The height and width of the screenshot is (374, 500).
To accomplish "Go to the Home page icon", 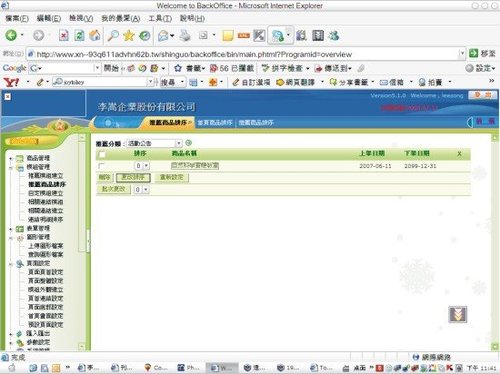I will tap(95, 35).
